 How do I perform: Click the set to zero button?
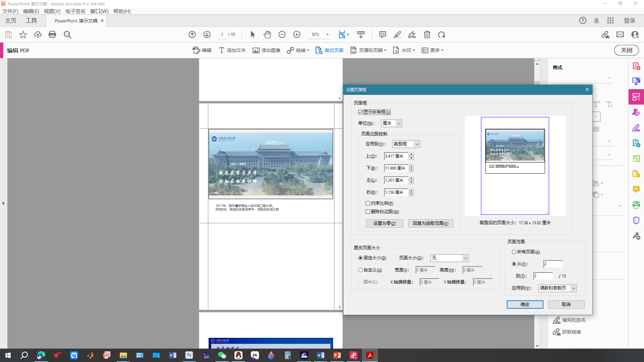click(384, 224)
